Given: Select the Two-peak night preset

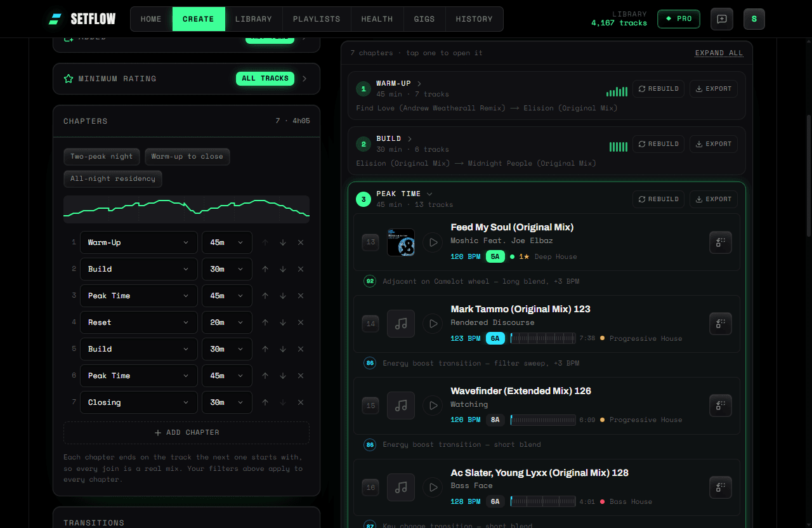Looking at the screenshot, I should 101,156.
